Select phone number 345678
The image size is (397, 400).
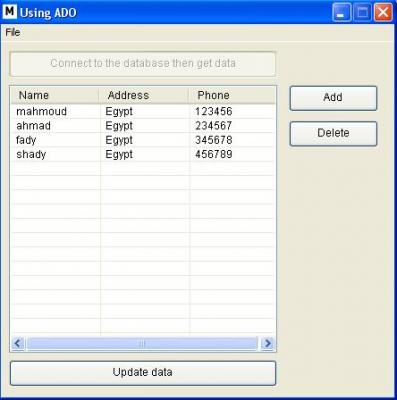coord(214,140)
